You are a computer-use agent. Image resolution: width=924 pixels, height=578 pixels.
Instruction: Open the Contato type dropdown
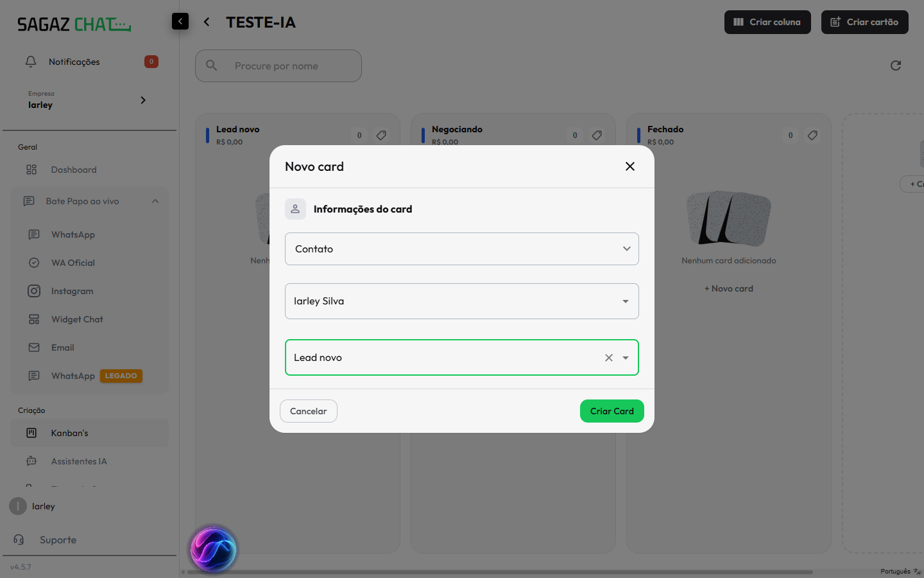pos(462,249)
